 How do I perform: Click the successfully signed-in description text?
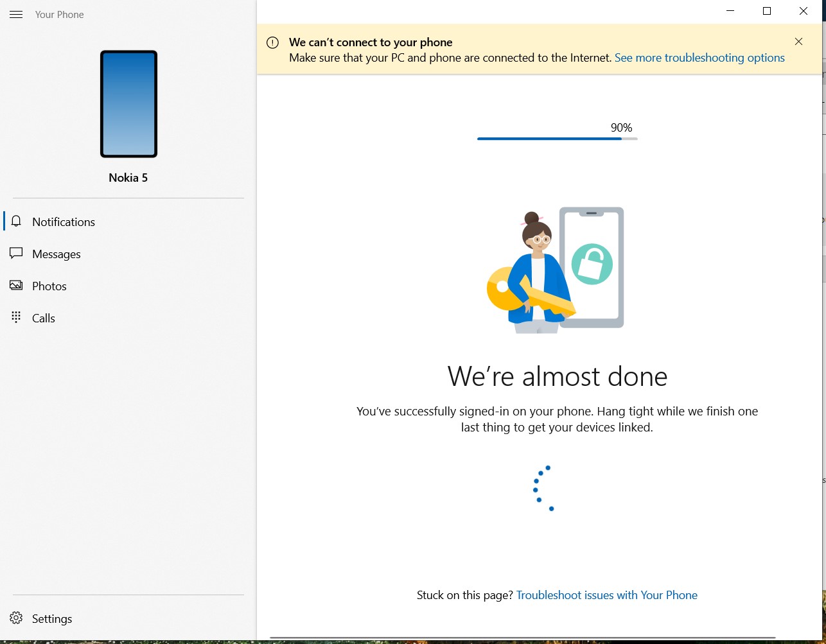point(558,419)
